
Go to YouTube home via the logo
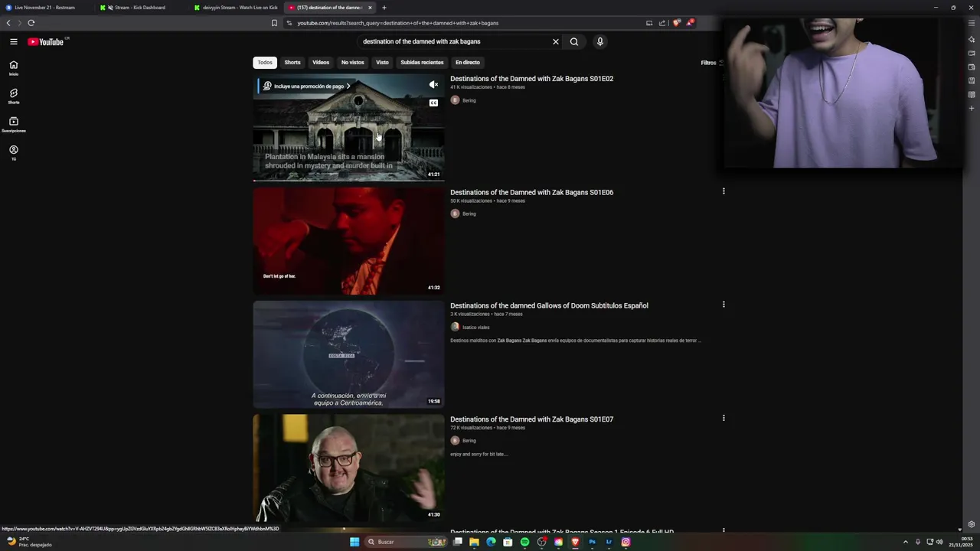(46, 41)
